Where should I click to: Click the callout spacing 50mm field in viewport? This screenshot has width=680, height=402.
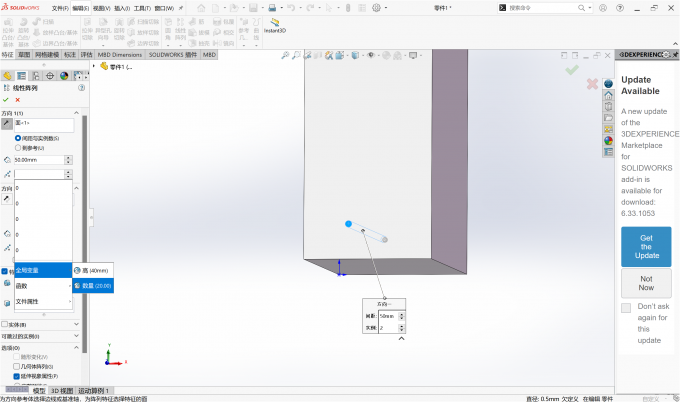click(388, 316)
